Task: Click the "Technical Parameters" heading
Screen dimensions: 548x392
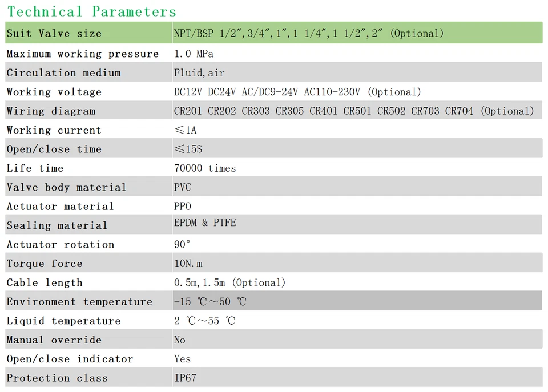Action: 92,11
